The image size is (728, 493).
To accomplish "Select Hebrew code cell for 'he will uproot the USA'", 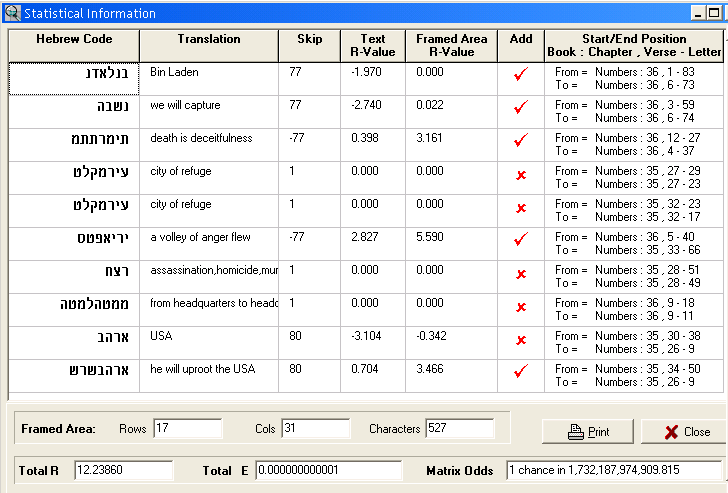I will pos(74,376).
